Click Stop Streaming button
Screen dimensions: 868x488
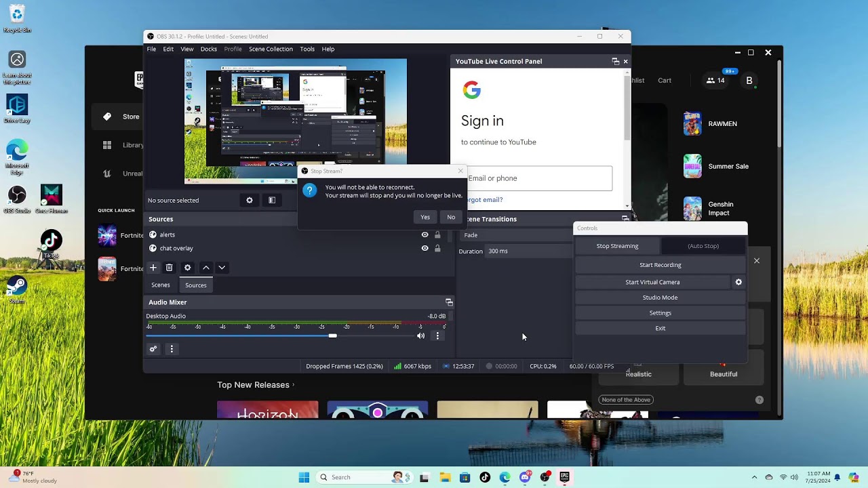tap(618, 246)
